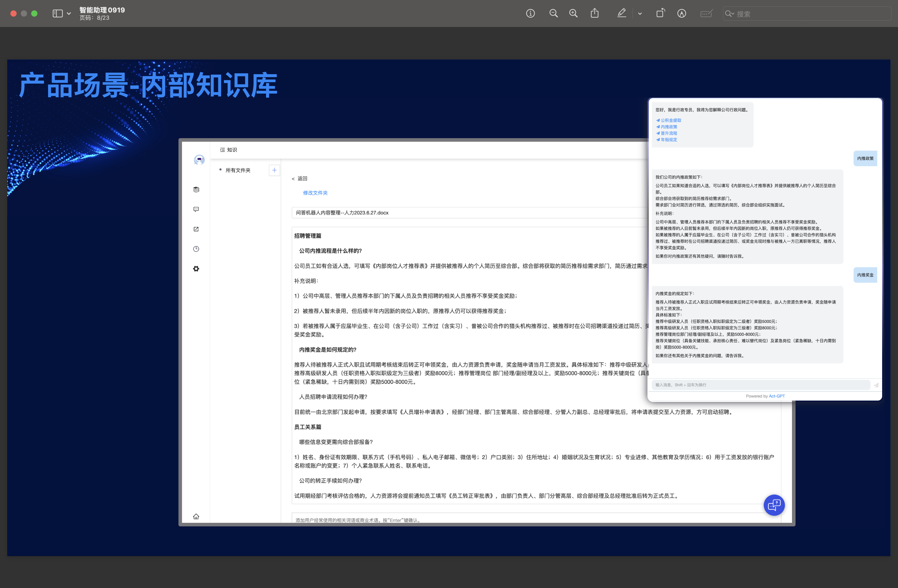Select the 所有文件夹 tree item
The width and height of the screenshot is (898, 588).
tap(238, 170)
